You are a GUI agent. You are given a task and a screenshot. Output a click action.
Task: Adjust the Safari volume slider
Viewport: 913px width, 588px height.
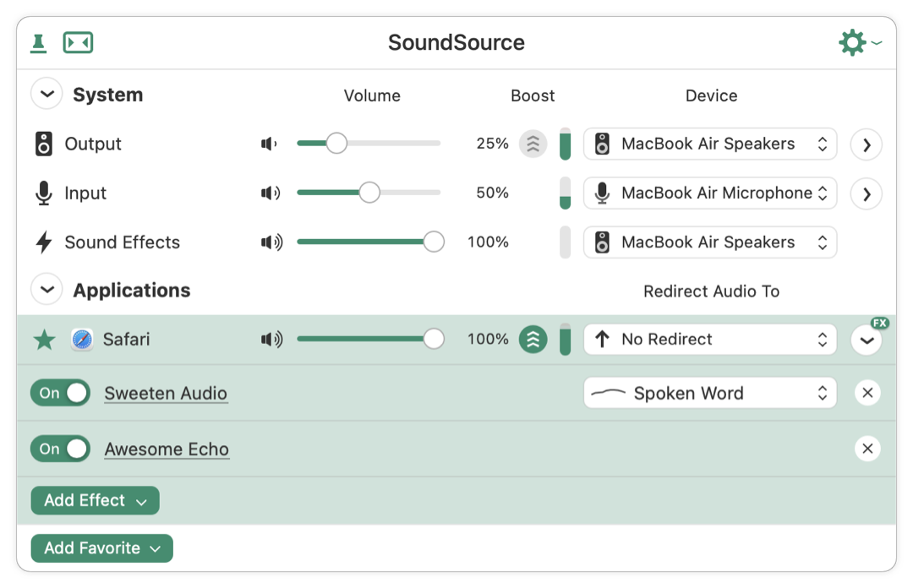pos(370,339)
